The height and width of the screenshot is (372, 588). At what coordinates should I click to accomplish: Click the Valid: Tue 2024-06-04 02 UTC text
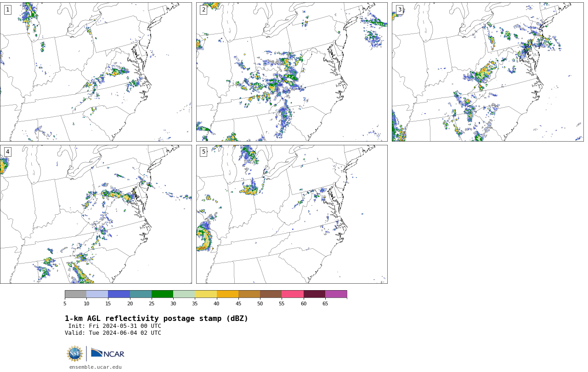click(x=113, y=333)
